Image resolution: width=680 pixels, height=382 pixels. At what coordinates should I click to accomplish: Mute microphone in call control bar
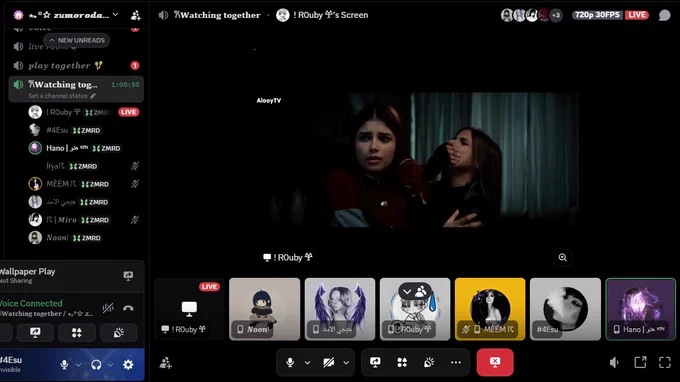(290, 362)
